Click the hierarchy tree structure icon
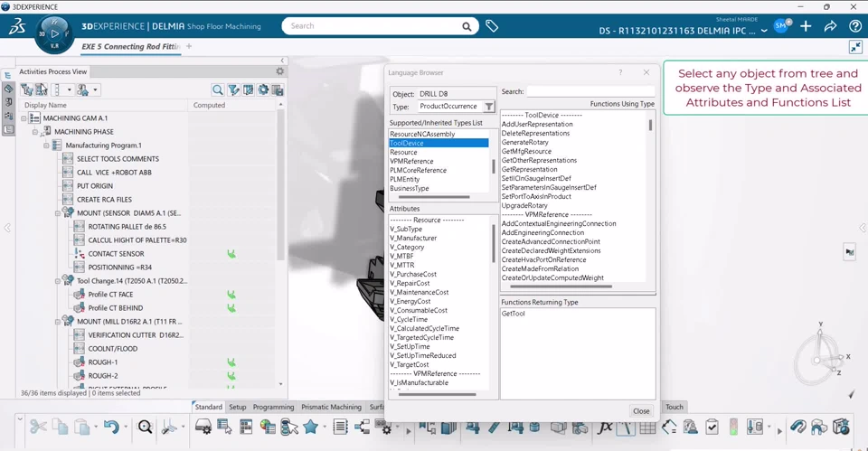Screen dimensions: 868x451 click(362, 428)
